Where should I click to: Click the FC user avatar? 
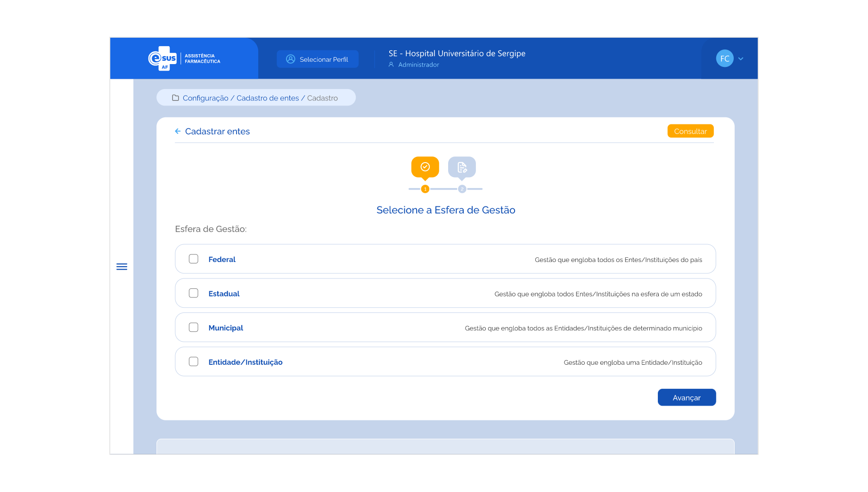(x=725, y=58)
